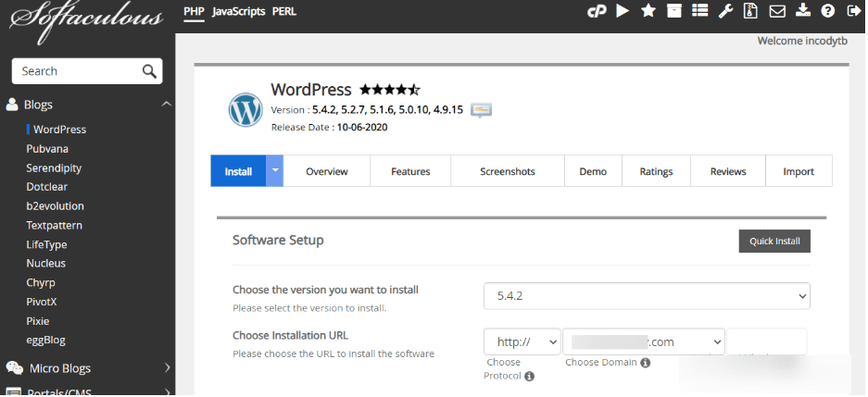868x397 pixels.
Task: Click the logout arrow icon
Action: pyautogui.click(x=854, y=11)
